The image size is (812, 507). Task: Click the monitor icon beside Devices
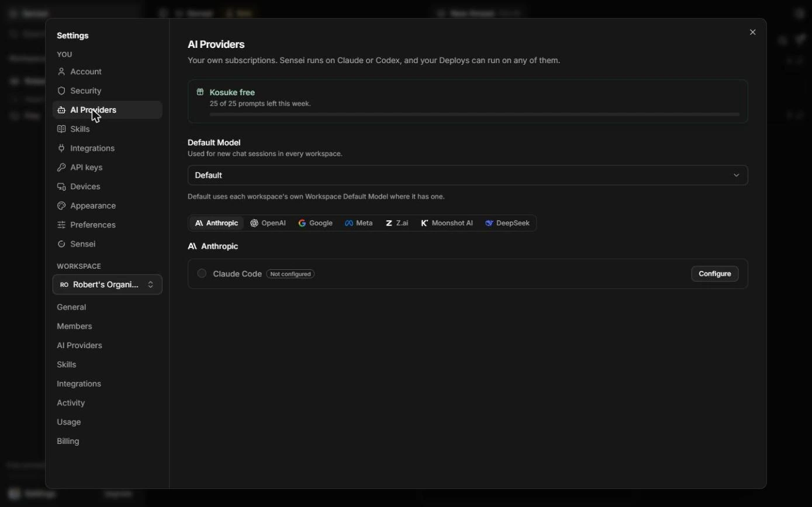(x=61, y=187)
